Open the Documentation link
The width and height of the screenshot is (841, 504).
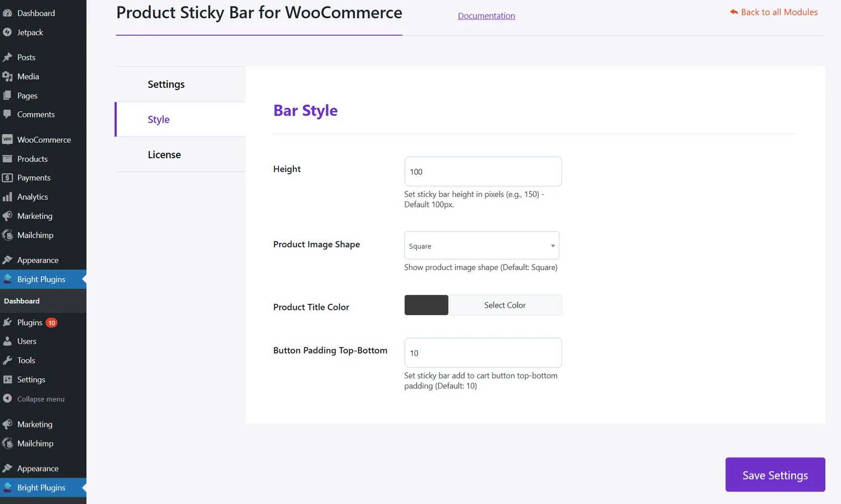click(x=486, y=16)
